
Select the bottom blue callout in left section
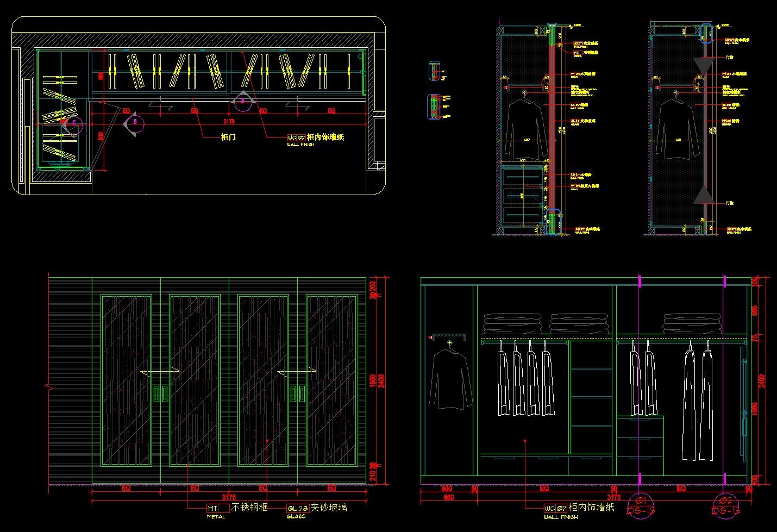click(553, 222)
